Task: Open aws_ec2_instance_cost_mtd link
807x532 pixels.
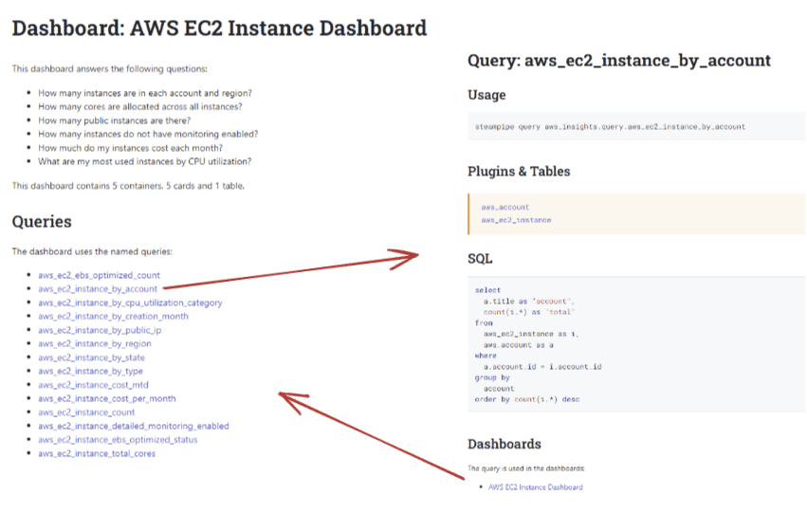Action: pos(93,385)
